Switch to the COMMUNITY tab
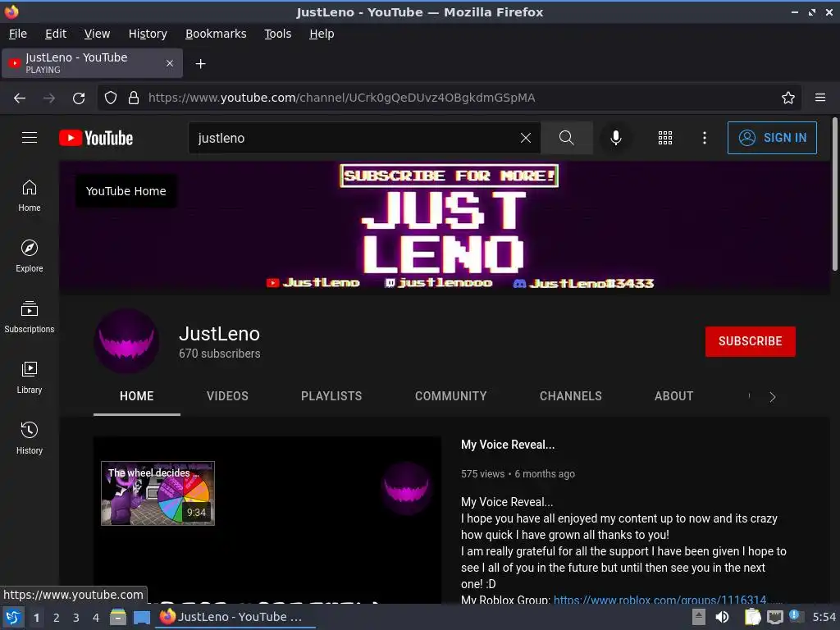The width and height of the screenshot is (840, 630). click(x=450, y=396)
